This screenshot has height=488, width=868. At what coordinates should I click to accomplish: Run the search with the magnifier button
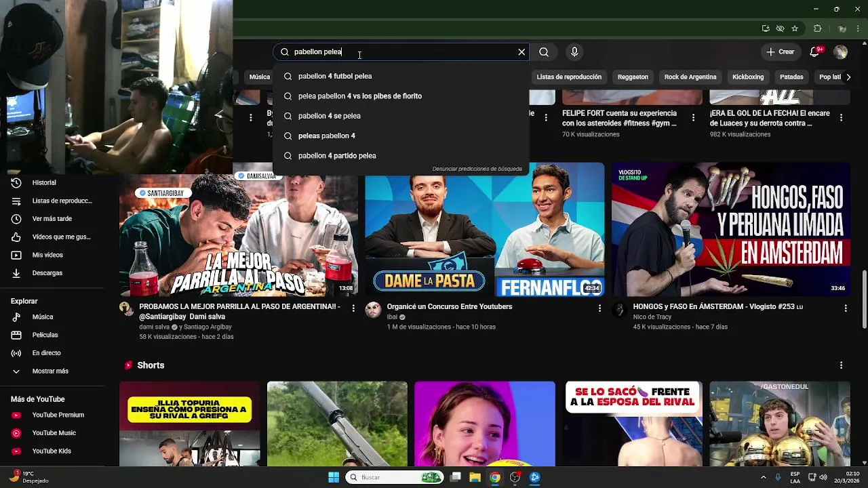coord(544,52)
